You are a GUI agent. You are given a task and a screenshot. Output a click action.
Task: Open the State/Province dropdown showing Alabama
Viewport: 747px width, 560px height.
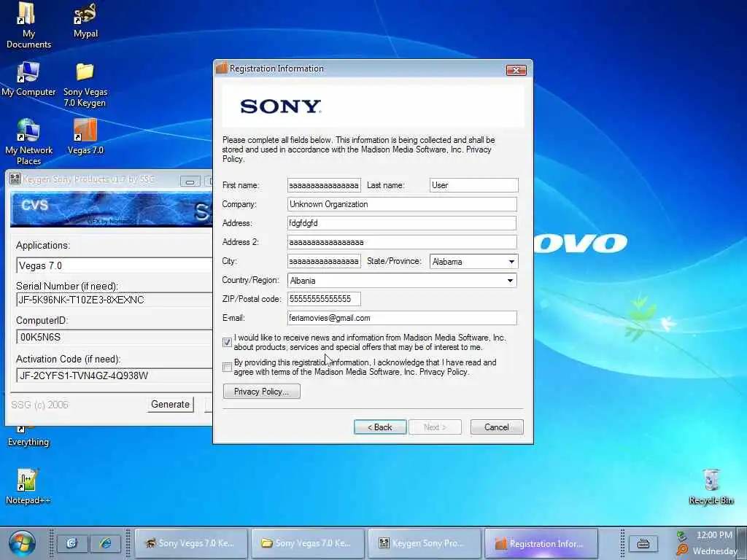(473, 262)
